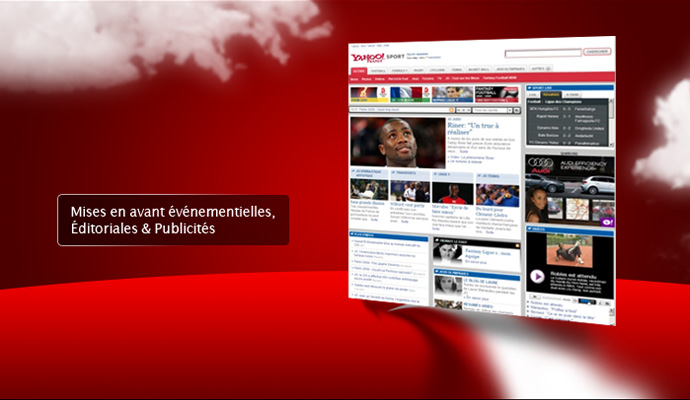Click the Chercher search button

(x=597, y=52)
